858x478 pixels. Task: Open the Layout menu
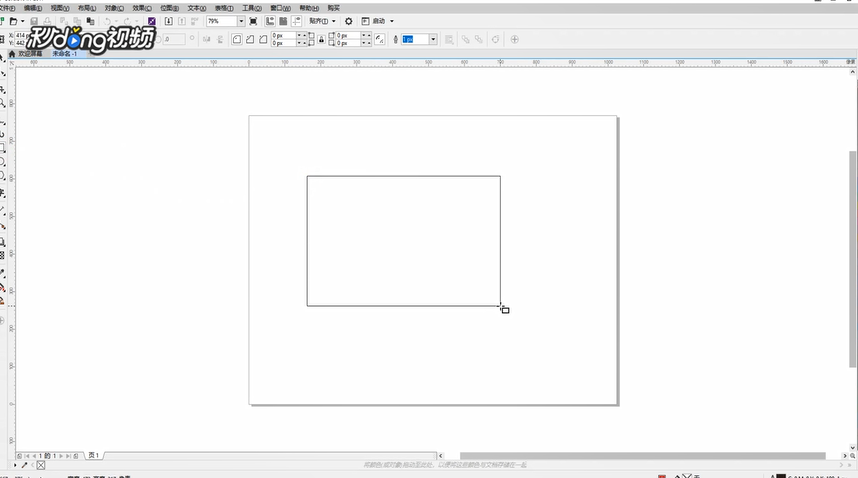click(x=87, y=8)
